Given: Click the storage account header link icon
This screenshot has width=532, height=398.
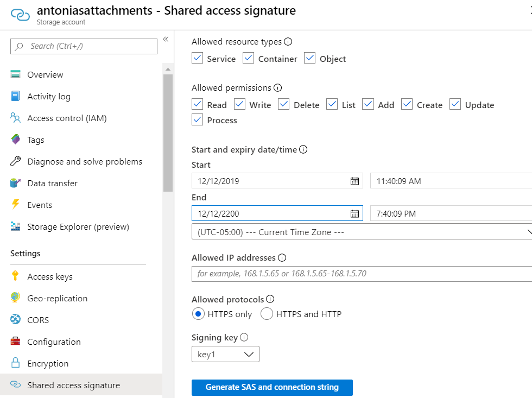Looking at the screenshot, I should pos(21,15).
